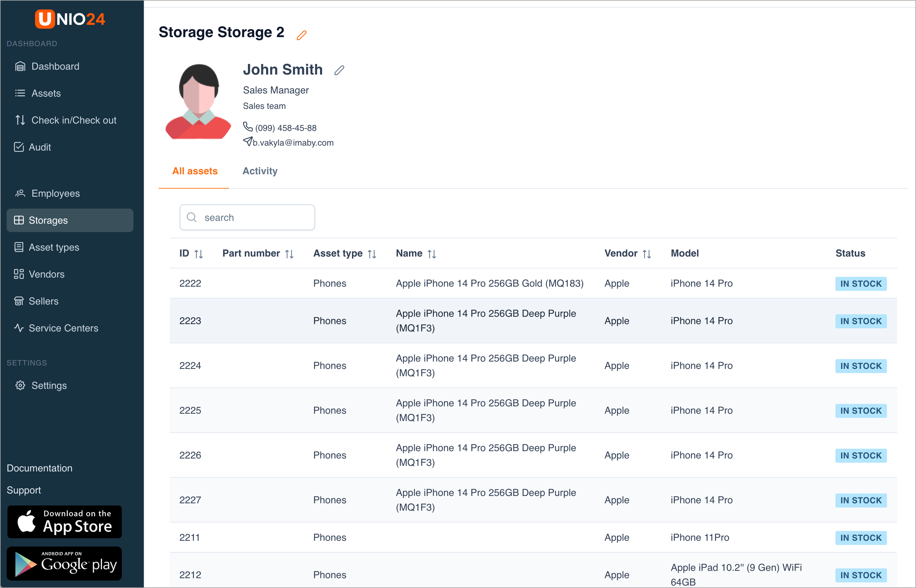
Task: Click the Google Play badge
Action: 64,563
